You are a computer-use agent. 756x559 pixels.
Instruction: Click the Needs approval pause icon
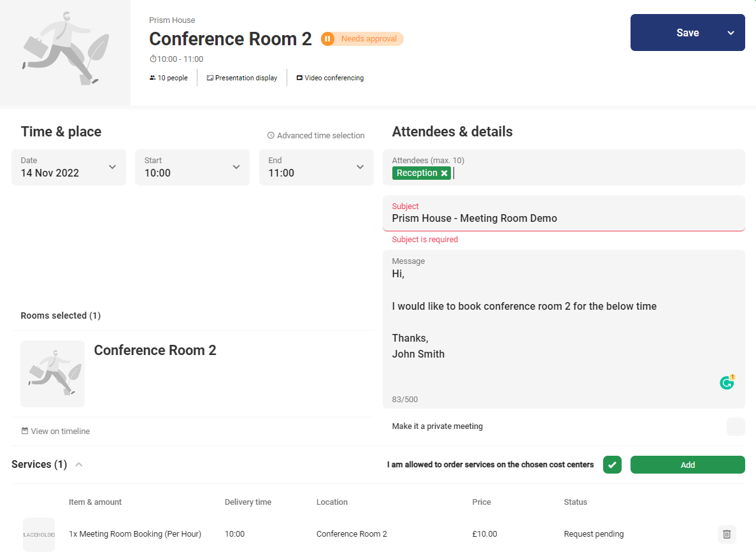pos(327,39)
